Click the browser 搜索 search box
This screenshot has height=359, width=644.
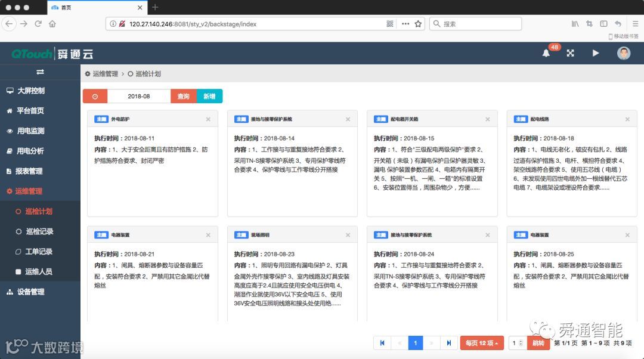(x=476, y=24)
